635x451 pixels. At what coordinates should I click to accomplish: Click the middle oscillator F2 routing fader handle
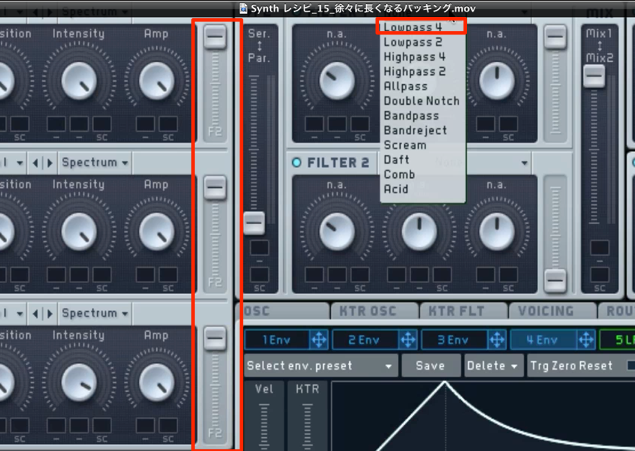[x=215, y=188]
